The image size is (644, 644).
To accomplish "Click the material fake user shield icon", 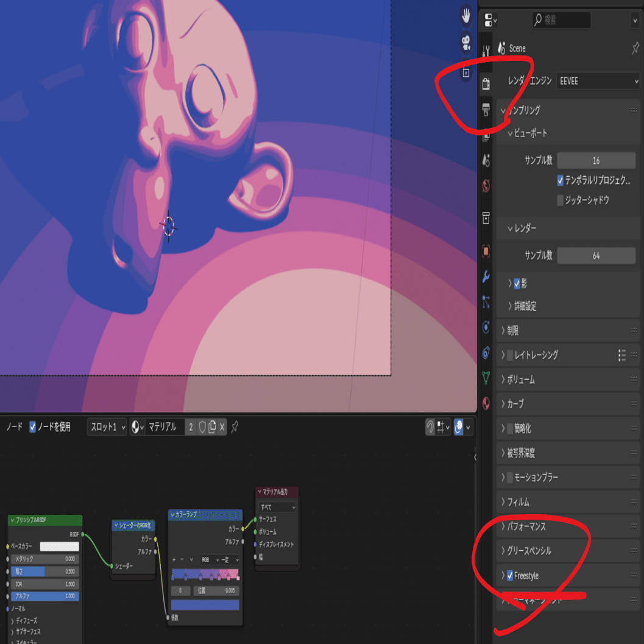I will [x=202, y=427].
